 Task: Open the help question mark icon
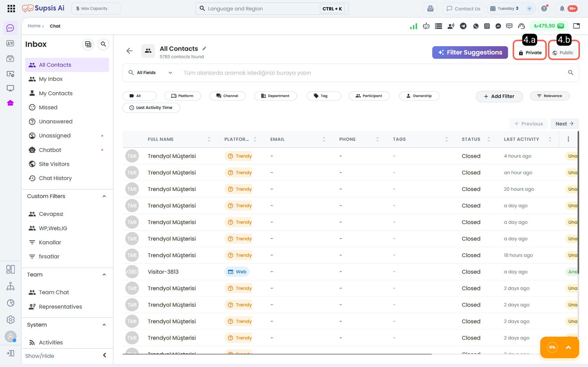pyautogui.click(x=544, y=8)
